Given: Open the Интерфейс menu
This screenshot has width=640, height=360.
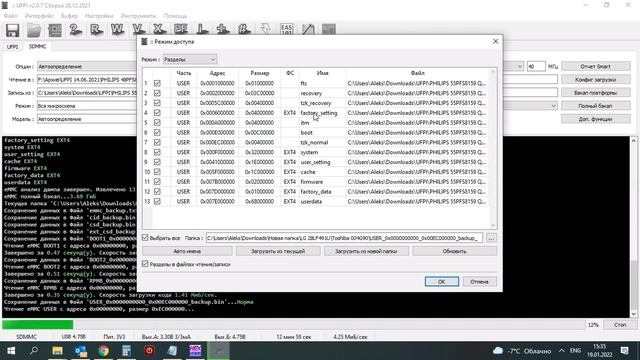Looking at the screenshot, I should (39, 16).
